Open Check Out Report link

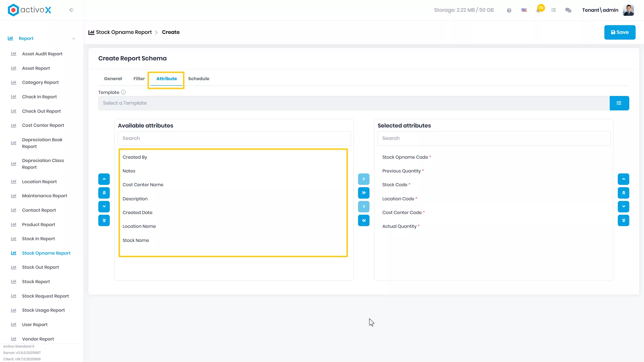(41, 111)
